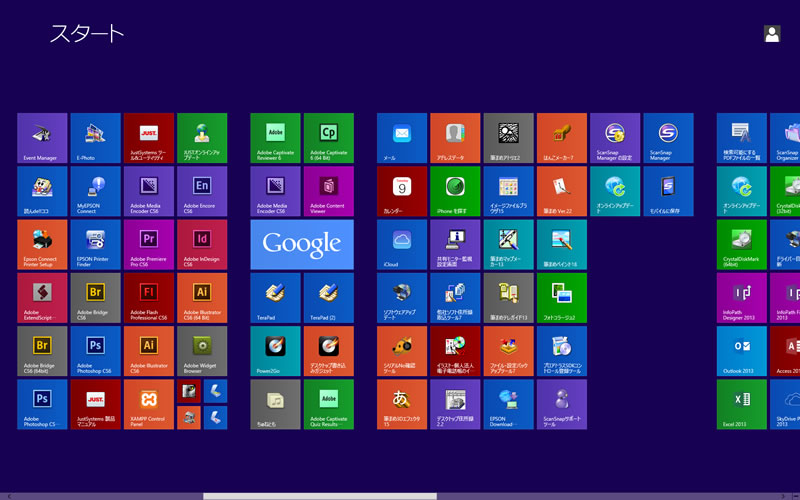Launch the フォトコラージュ2 tile
Image resolution: width=800 pixels, height=500 pixels.
click(562, 298)
